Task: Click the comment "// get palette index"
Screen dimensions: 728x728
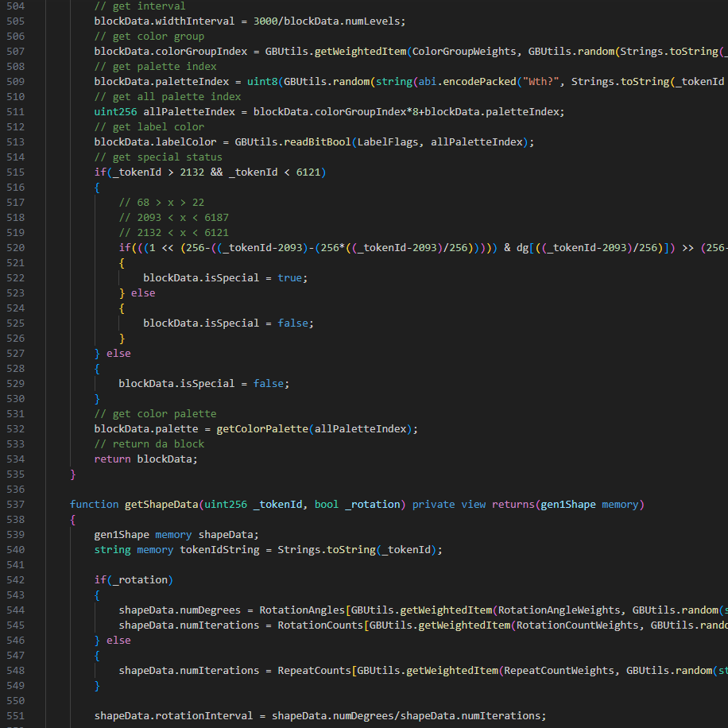Action: (x=155, y=67)
